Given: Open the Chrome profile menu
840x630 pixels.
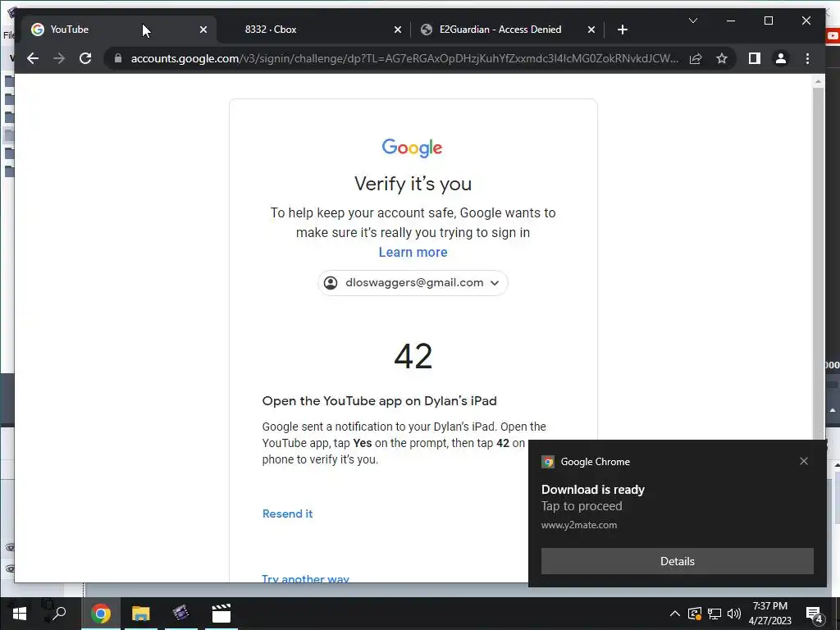Looking at the screenshot, I should 781,58.
